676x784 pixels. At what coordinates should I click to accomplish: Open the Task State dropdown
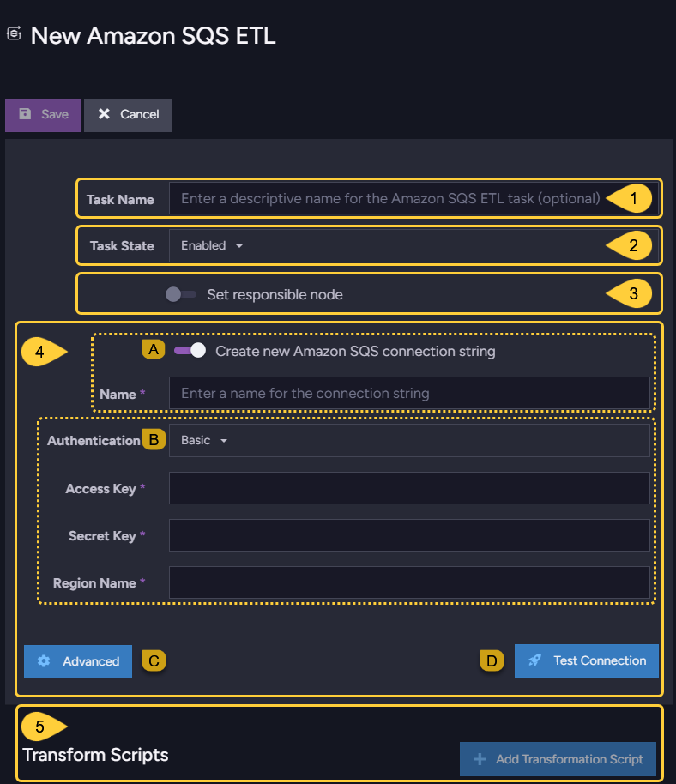click(x=413, y=245)
